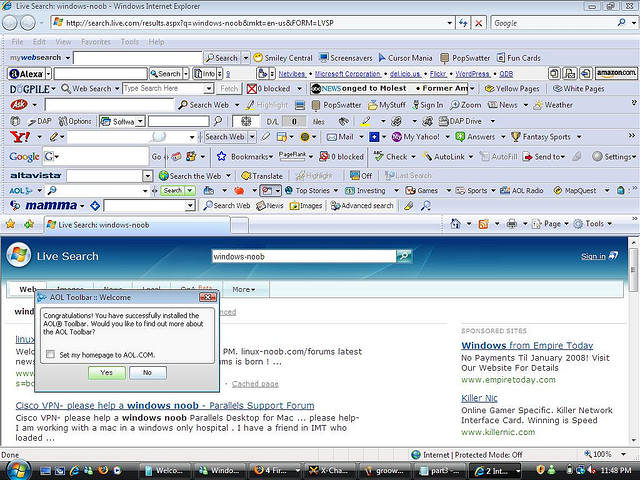The width and height of the screenshot is (640, 480).
Task: Open Yellow Pages from the Dogpile toolbar
Action: pos(515,88)
